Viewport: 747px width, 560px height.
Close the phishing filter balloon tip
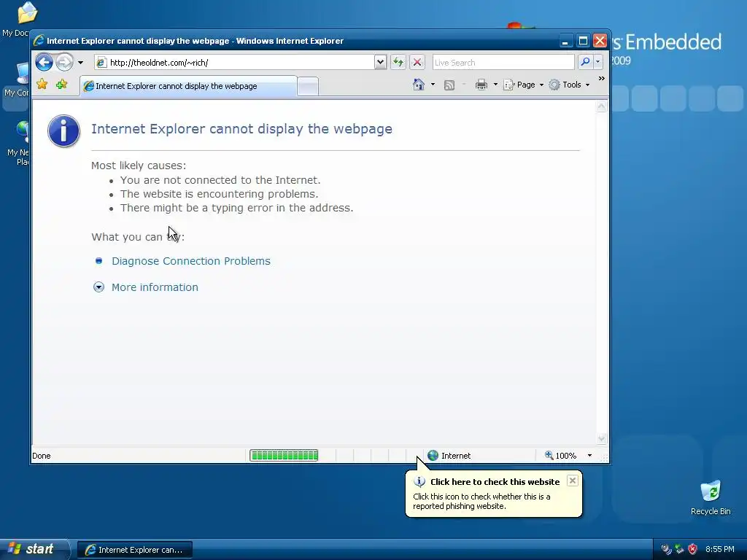coord(573,481)
